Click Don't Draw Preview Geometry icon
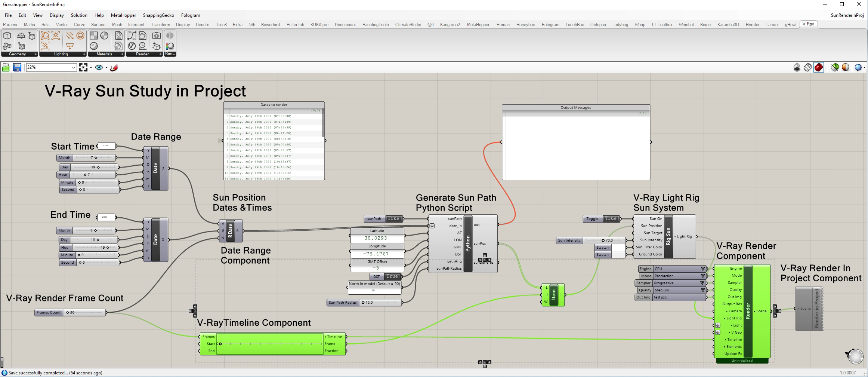868x377 pixels. 797,67
